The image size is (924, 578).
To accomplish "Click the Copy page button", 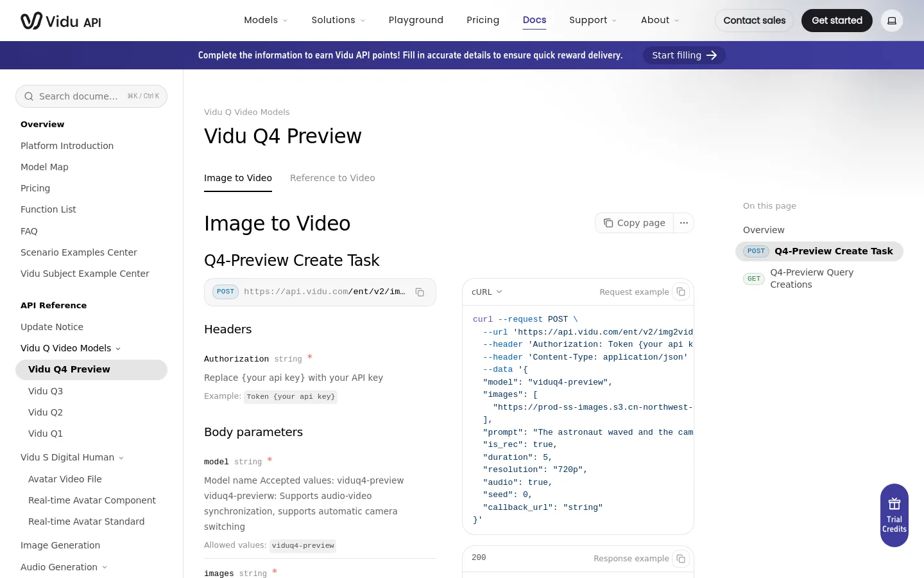I will [635, 223].
